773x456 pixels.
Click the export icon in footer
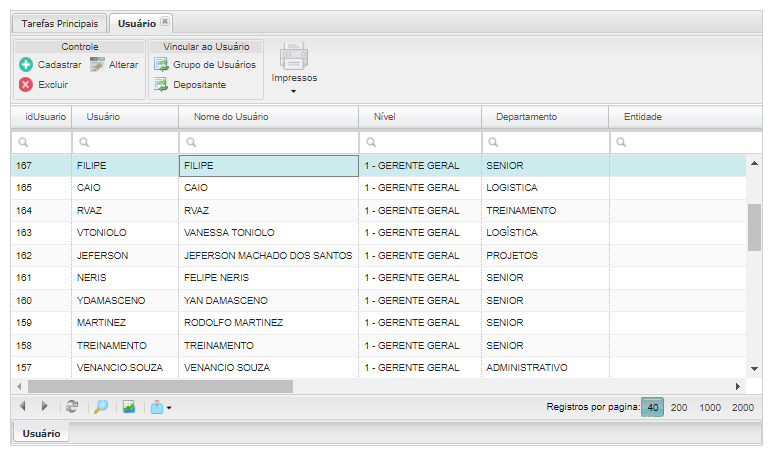[x=157, y=407]
